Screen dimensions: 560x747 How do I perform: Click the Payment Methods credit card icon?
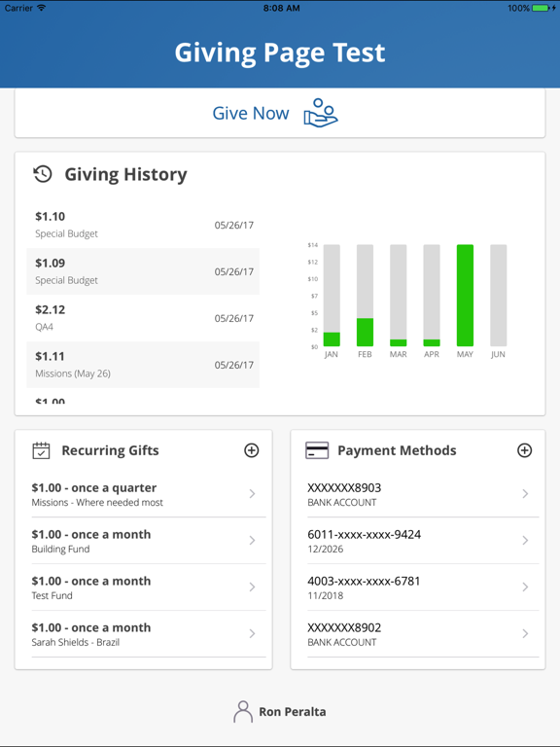[317, 450]
